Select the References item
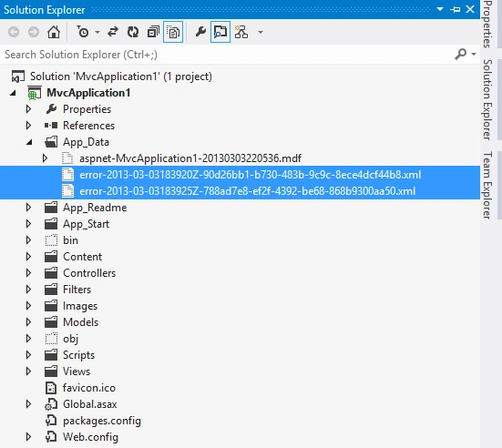This screenshot has width=502, height=448. pos(88,126)
